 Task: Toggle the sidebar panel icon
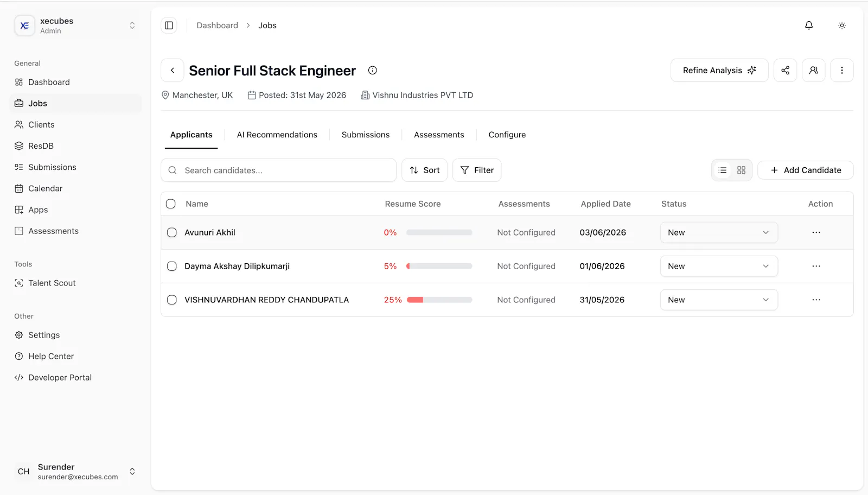tap(169, 26)
